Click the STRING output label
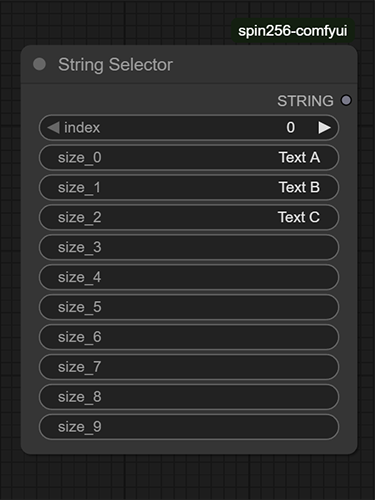The width and height of the screenshot is (375, 500). 305,101
